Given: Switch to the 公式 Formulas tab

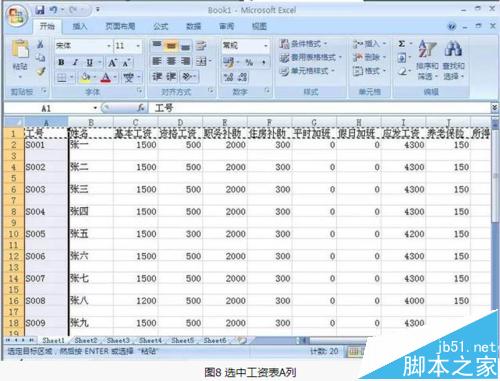Looking at the screenshot, I should 161,26.
